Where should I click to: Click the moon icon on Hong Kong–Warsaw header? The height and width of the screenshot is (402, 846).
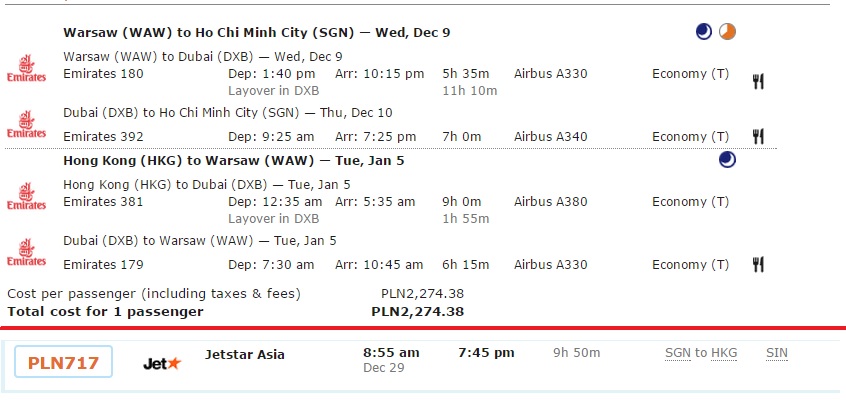(x=727, y=160)
